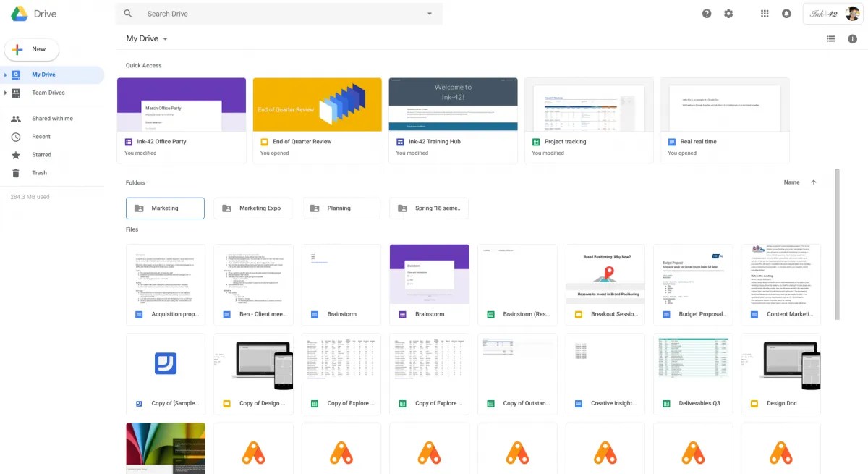Open the Google apps launcher grid

[x=765, y=13]
